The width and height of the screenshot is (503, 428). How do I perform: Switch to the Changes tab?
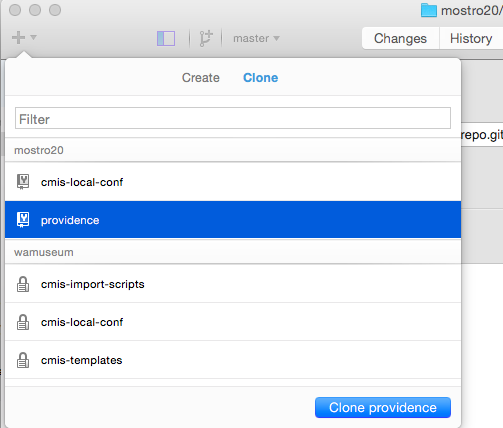400,38
